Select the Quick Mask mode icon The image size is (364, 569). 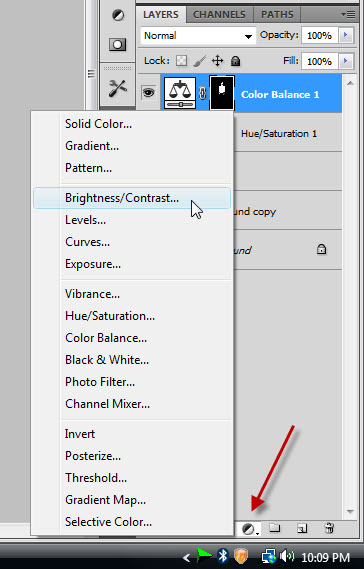tap(118, 45)
